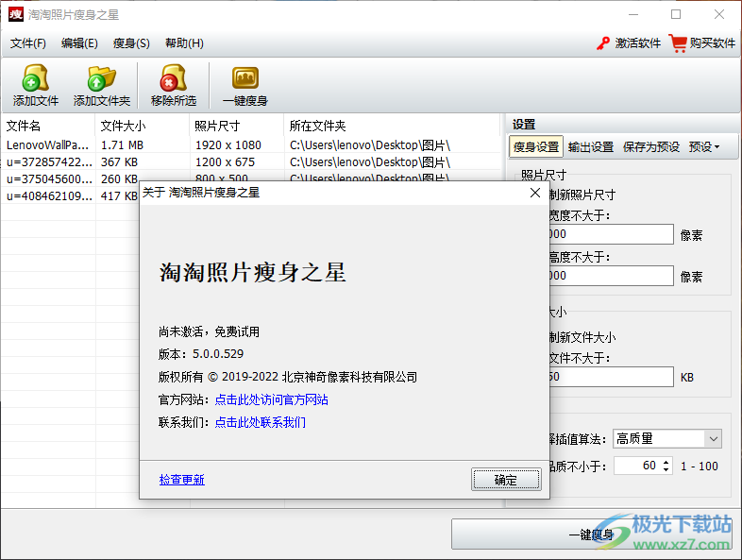Click the 检查更新 link
The height and width of the screenshot is (560, 742).
click(x=181, y=480)
